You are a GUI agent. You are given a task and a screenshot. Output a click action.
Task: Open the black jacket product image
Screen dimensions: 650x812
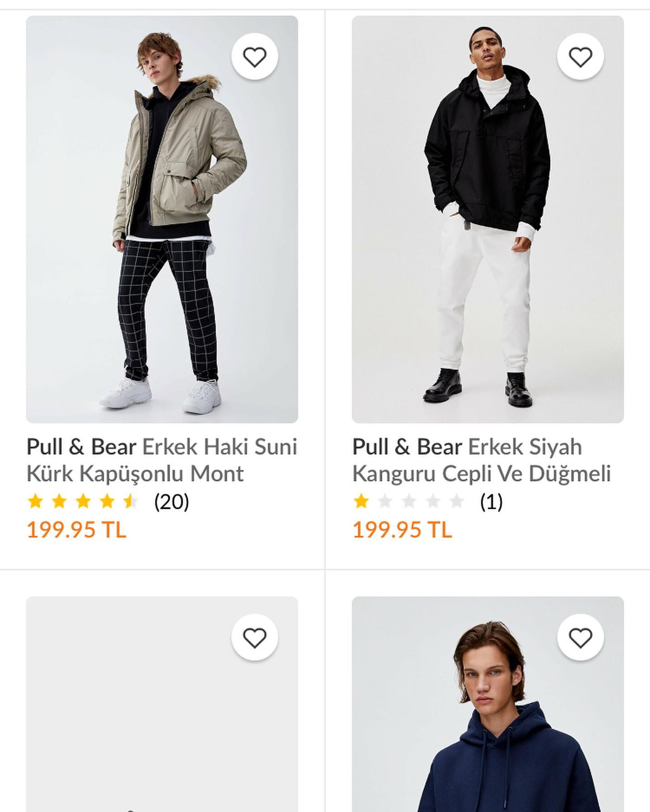[x=488, y=219]
